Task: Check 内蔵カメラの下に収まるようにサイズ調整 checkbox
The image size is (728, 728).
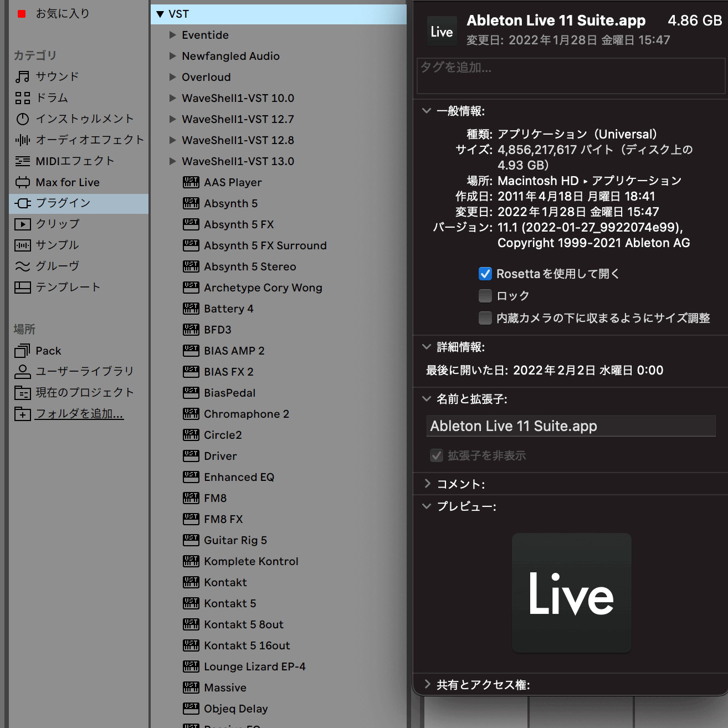Action: [485, 318]
